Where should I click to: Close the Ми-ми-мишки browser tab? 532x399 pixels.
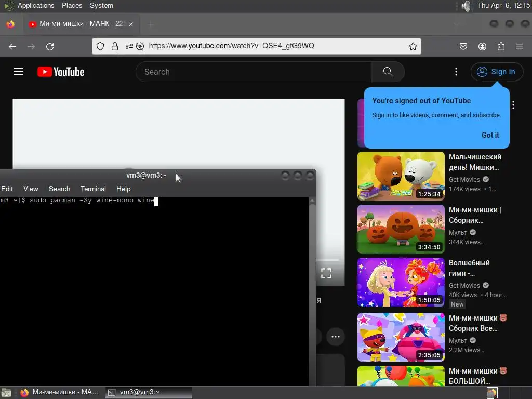131,24
